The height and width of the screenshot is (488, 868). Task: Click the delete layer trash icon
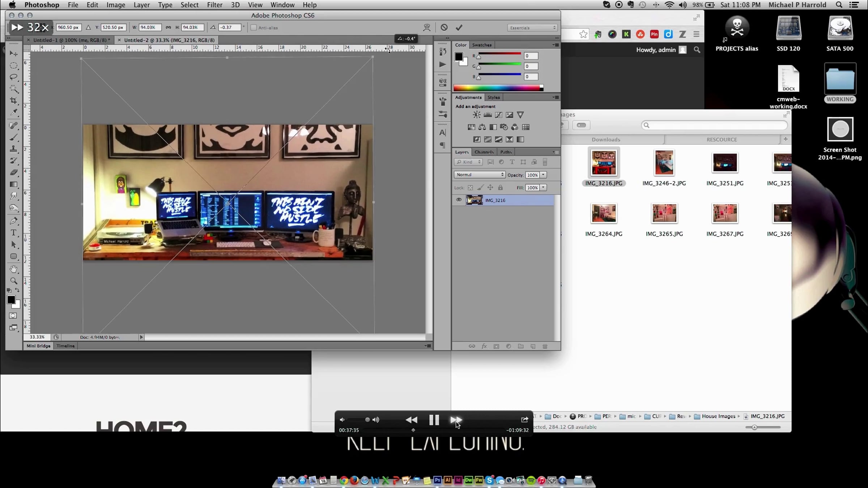point(545,346)
